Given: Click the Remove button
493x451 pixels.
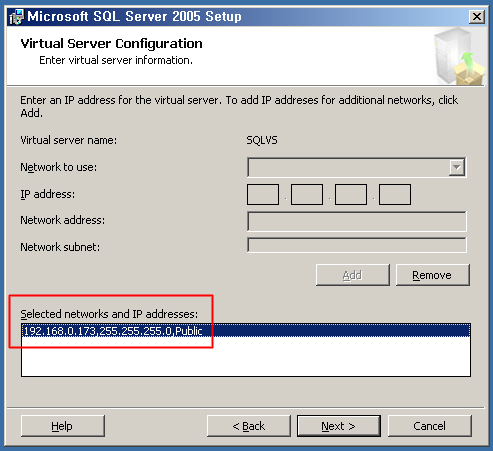Looking at the screenshot, I should click(x=433, y=275).
